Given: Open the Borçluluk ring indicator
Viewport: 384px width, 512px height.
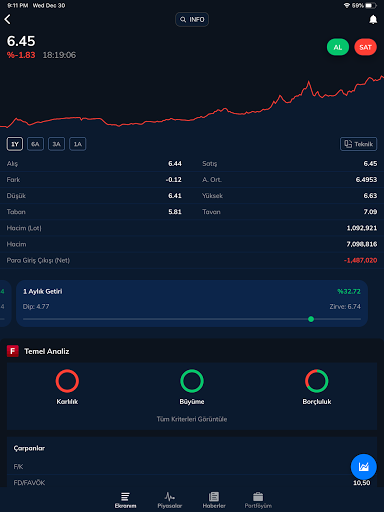Looking at the screenshot, I should click(x=317, y=381).
